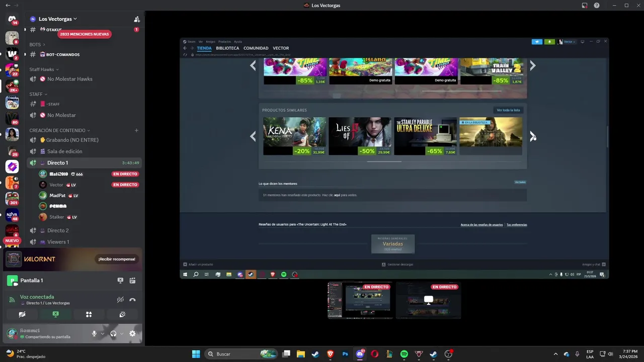
Task: Open Discord help question mark icon
Action: click(597, 5)
